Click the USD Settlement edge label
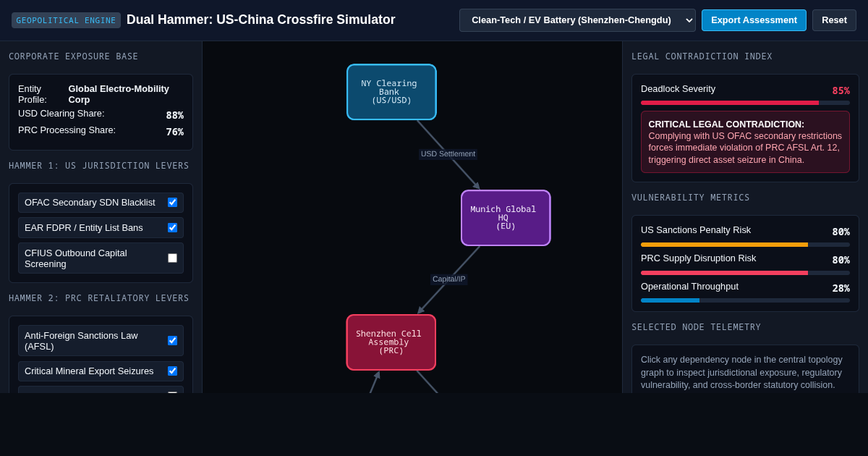868x456 pixels. point(448,154)
